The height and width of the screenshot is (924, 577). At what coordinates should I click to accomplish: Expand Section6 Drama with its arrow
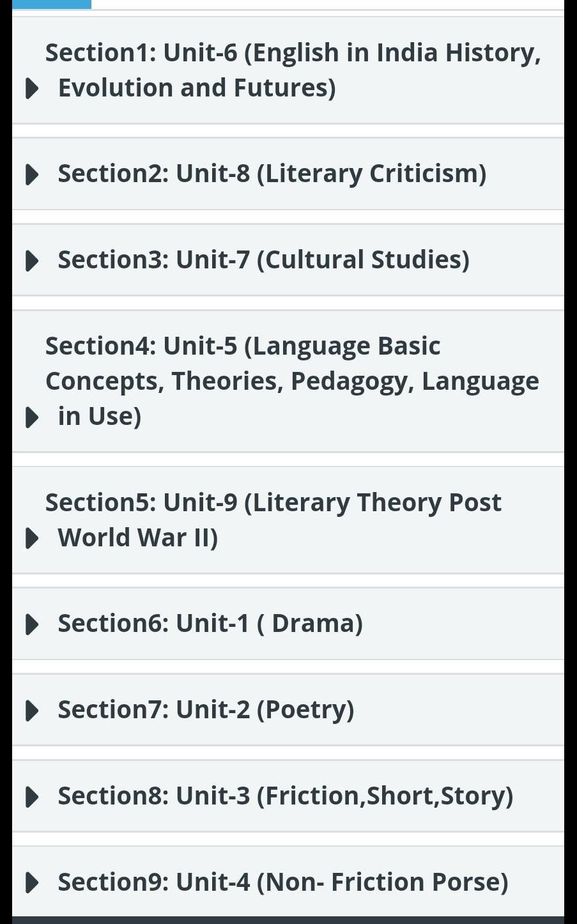point(31,624)
